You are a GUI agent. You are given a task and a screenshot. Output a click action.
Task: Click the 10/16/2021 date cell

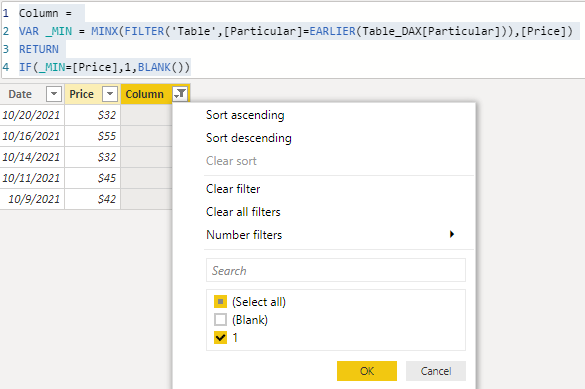[x=32, y=136]
